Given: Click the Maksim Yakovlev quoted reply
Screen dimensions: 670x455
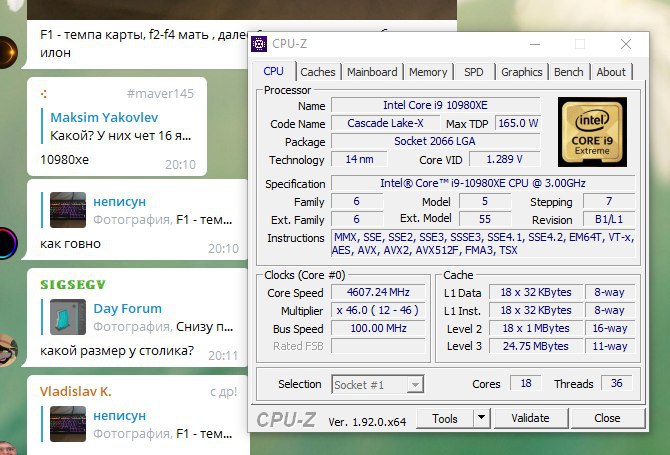Looking at the screenshot, I should tap(117, 126).
